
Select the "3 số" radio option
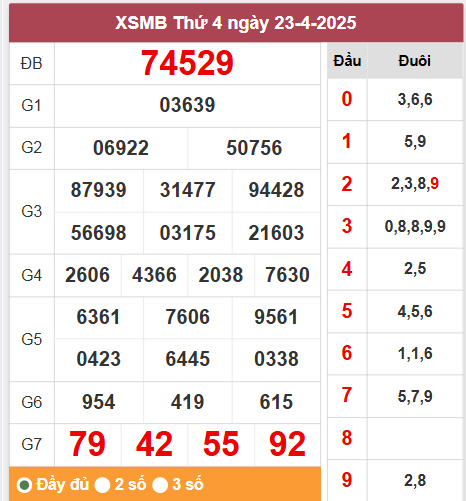point(160,485)
